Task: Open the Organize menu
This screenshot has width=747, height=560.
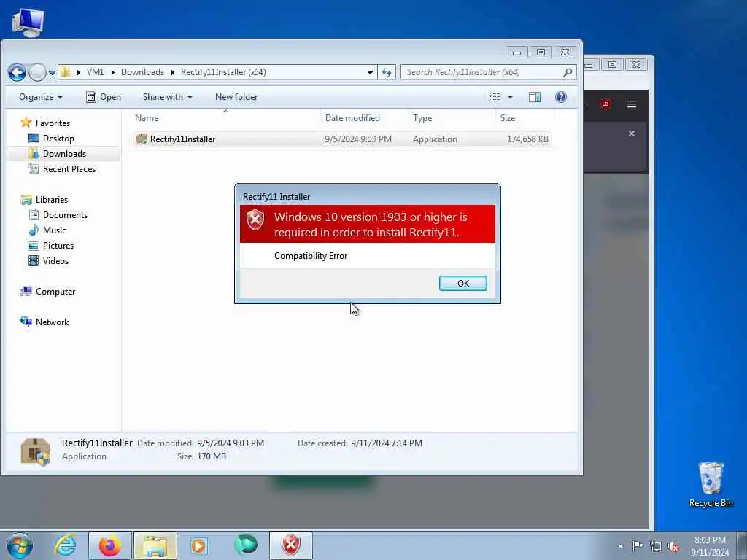Action: pos(41,97)
